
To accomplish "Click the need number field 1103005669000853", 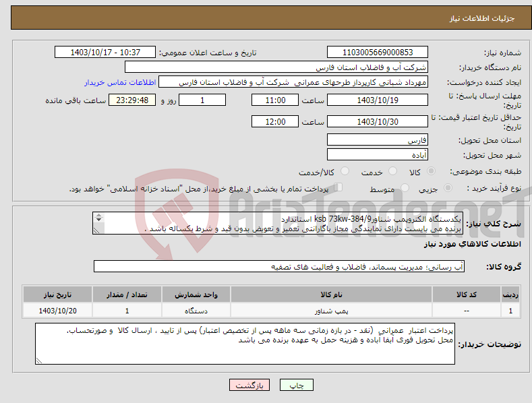I will (378, 53).
